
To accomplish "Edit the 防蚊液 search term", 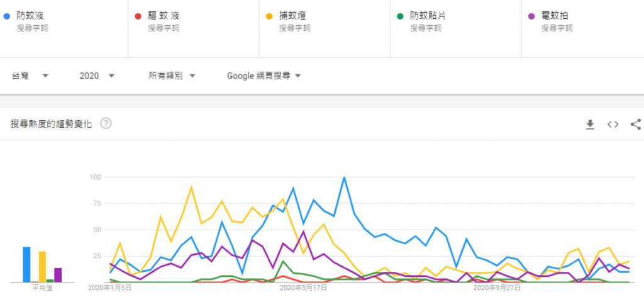I will pyautogui.click(x=30, y=16).
